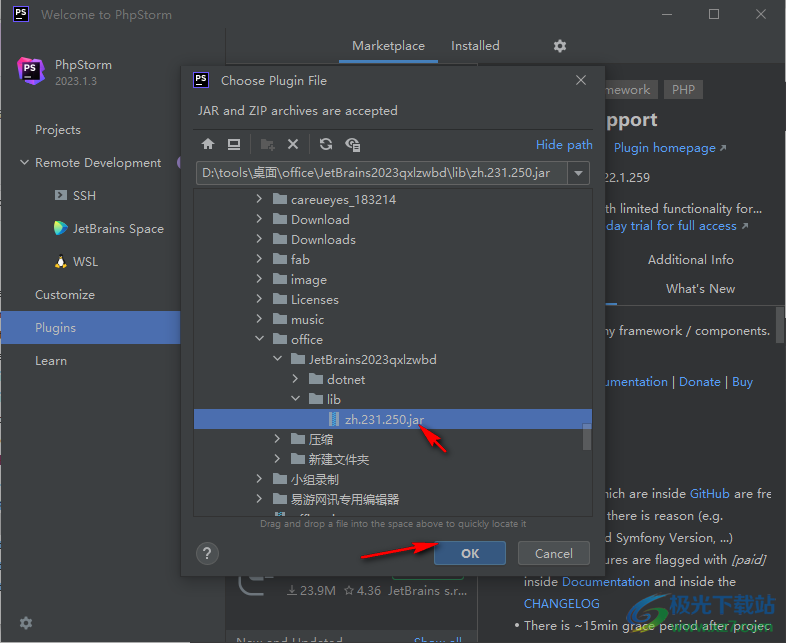Open Plugin homepage link
Viewport: 786px width, 643px height.
[669, 148]
